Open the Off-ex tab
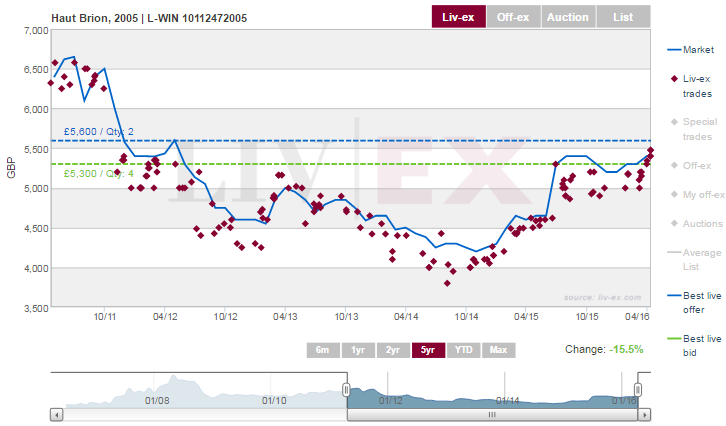 [x=513, y=17]
